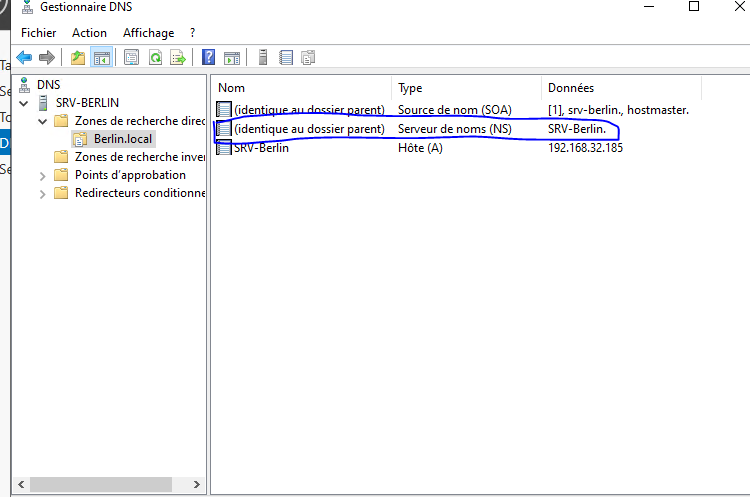Open the Fichier menu
The image size is (750, 497).
tap(39, 33)
